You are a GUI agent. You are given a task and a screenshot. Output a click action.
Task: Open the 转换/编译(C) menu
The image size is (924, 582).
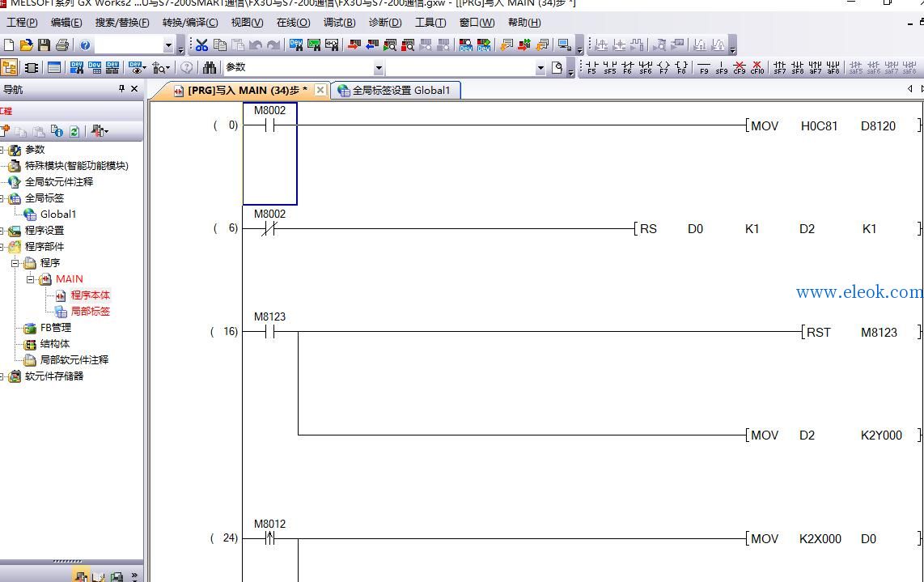[x=190, y=23]
